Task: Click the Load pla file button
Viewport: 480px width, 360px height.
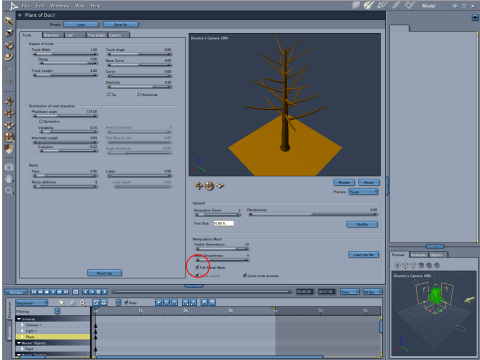Action: pyautogui.click(x=364, y=255)
